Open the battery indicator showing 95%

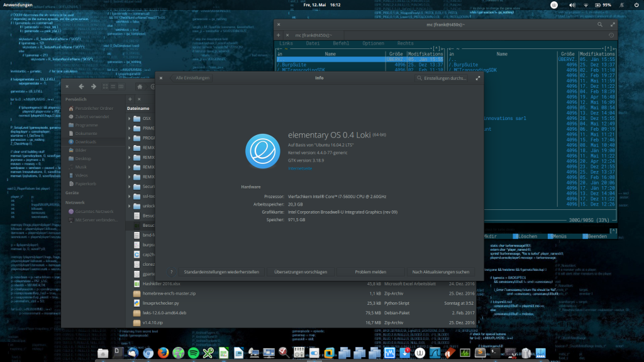click(603, 5)
